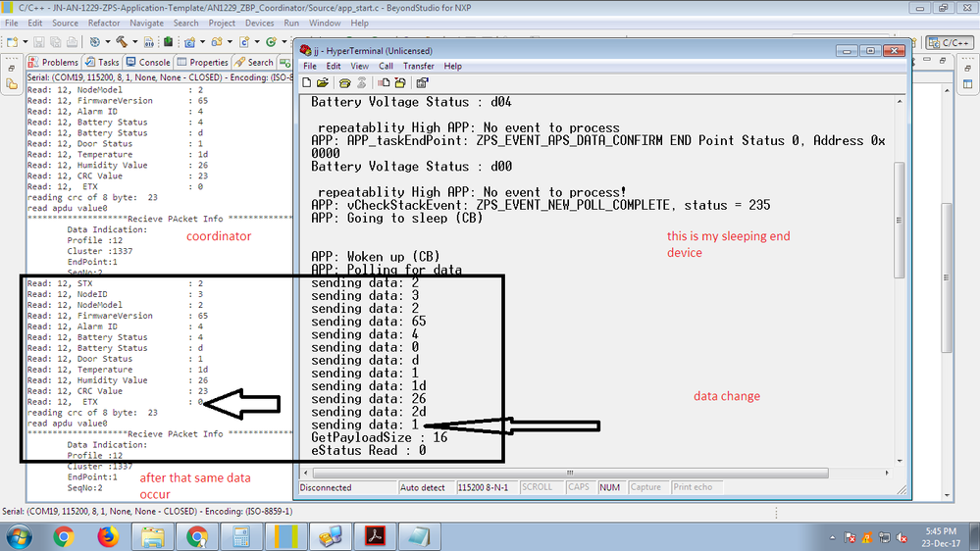Click Call telephone icon in HyperTerminal
Viewport: 980px width, 551px height.
[x=344, y=82]
